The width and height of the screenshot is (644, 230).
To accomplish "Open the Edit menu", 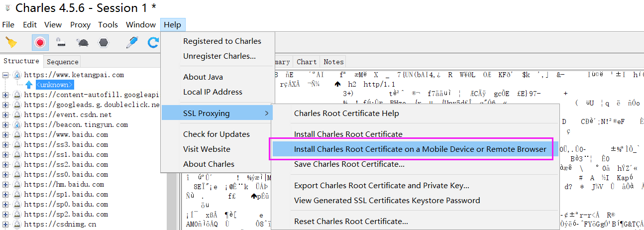I will 30,24.
